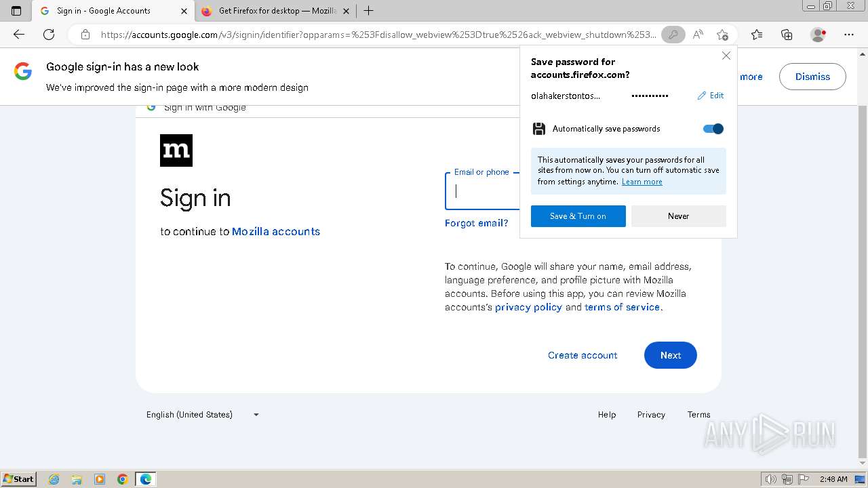Open the Forgot email? link

pyautogui.click(x=477, y=223)
